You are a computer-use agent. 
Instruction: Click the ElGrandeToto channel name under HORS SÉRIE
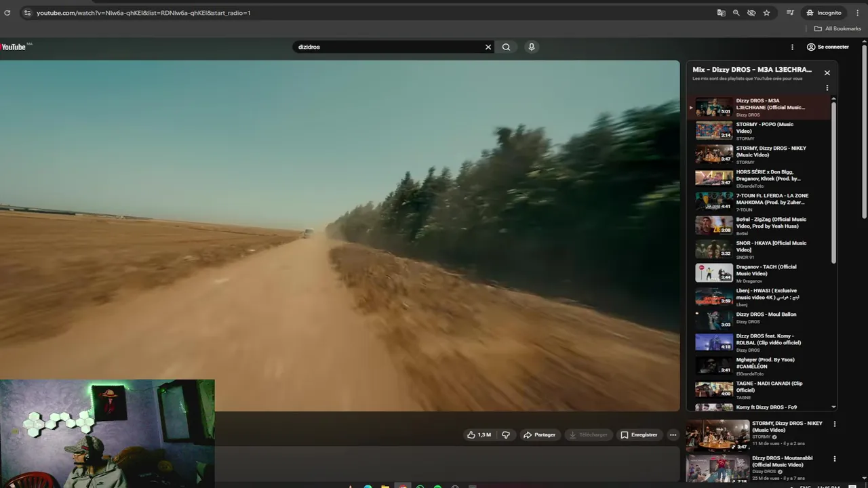(750, 186)
